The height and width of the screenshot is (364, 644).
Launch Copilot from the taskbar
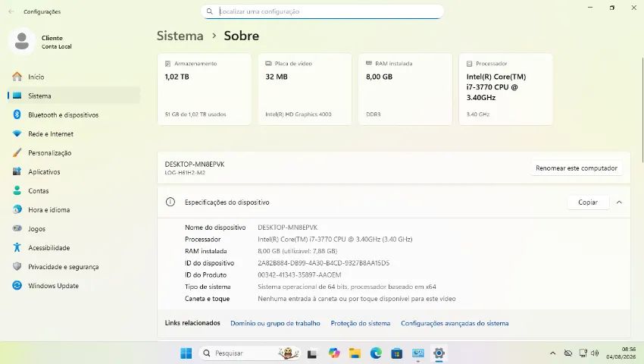[334, 353]
